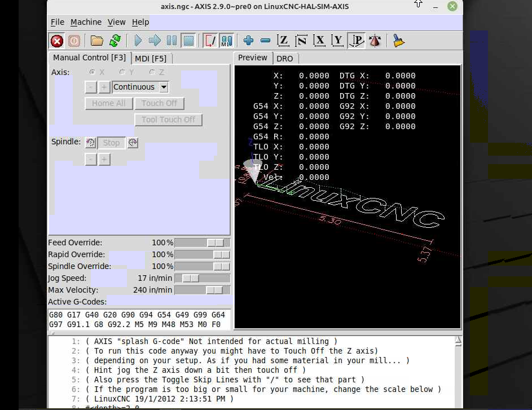532x410 pixels.
Task: Toggle skip lines with slash
Action: pos(210,41)
